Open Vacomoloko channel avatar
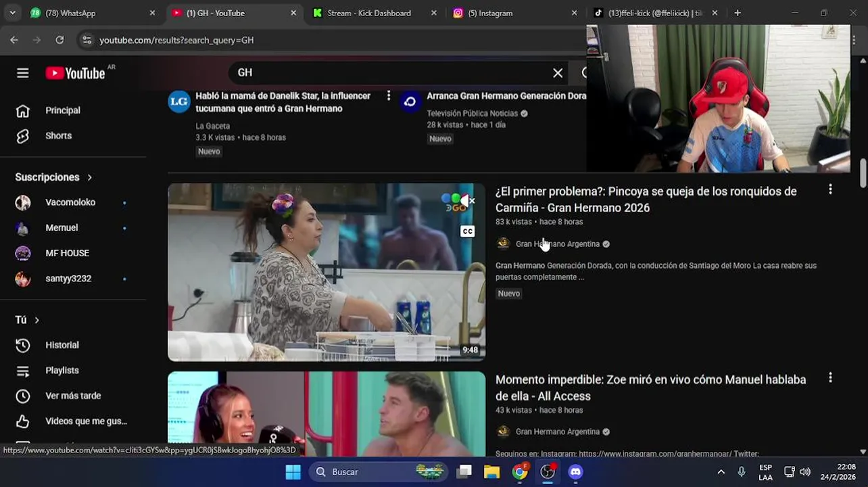The image size is (868, 487). [23, 202]
